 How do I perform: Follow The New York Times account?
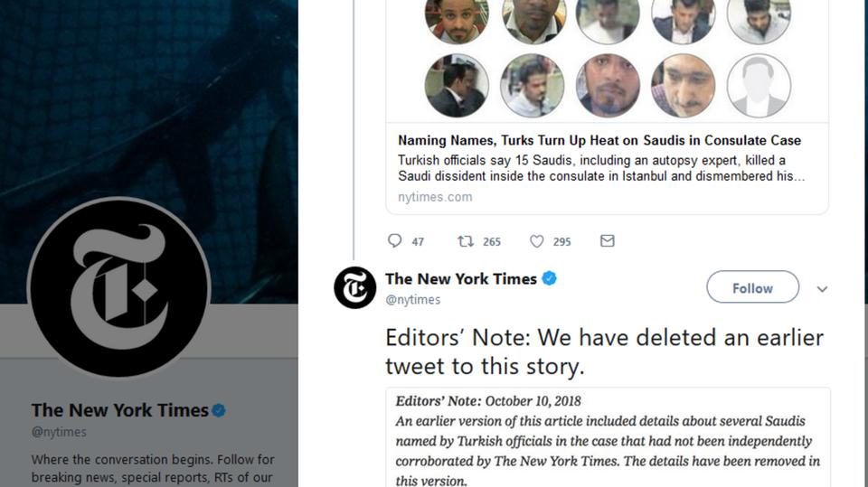752,287
